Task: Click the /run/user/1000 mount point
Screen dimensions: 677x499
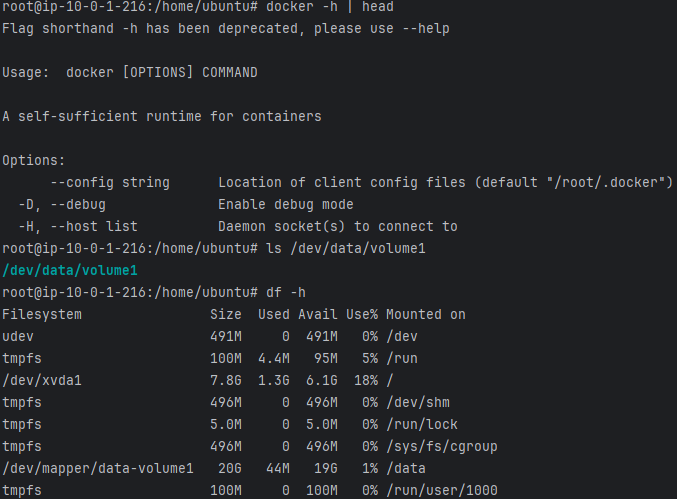Action: (442, 491)
